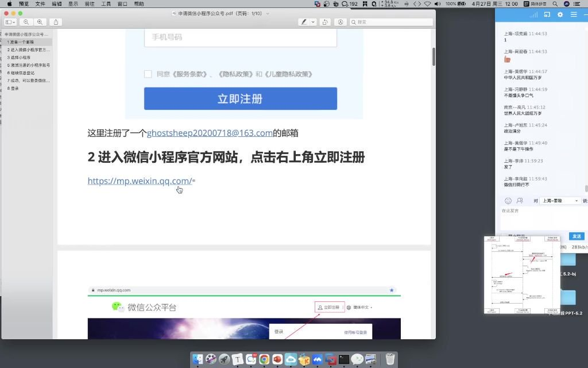The image size is (588, 368).
Task: Jump to outline item 2 进入微信小程序官方
Action: tap(29, 49)
